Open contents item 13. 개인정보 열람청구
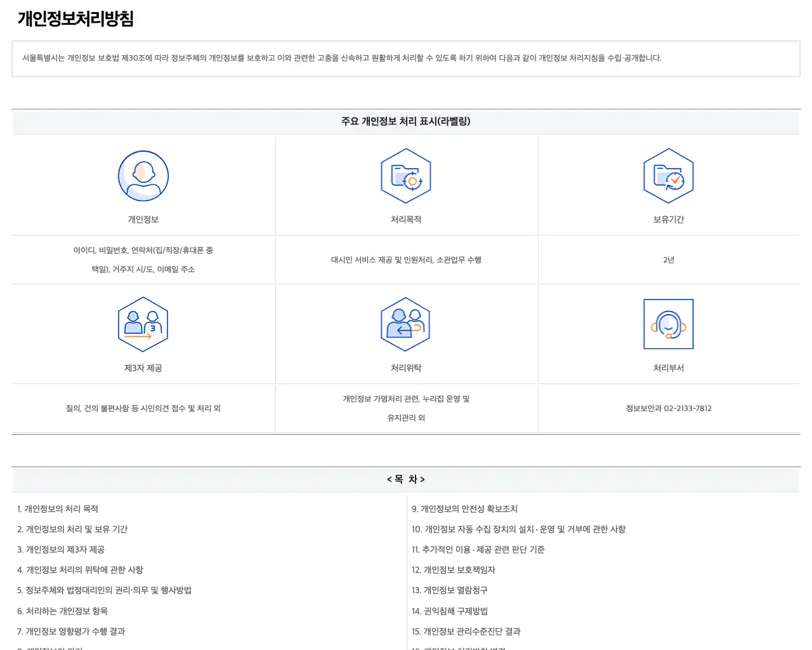The width and height of the screenshot is (812, 650). pyautogui.click(x=449, y=590)
